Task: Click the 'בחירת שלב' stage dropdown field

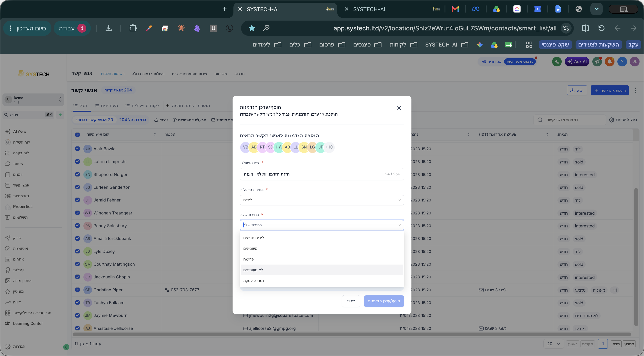Action: coord(322,225)
